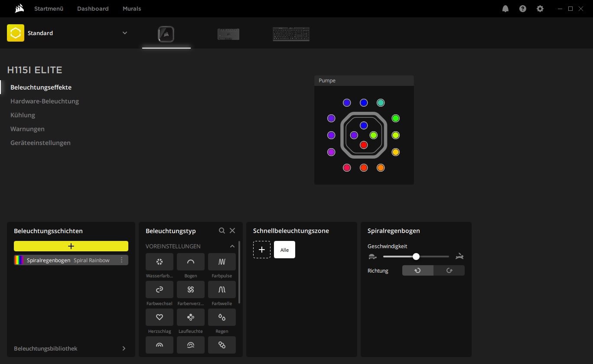Set direction to clockwise
The width and height of the screenshot is (593, 364).
(449, 270)
